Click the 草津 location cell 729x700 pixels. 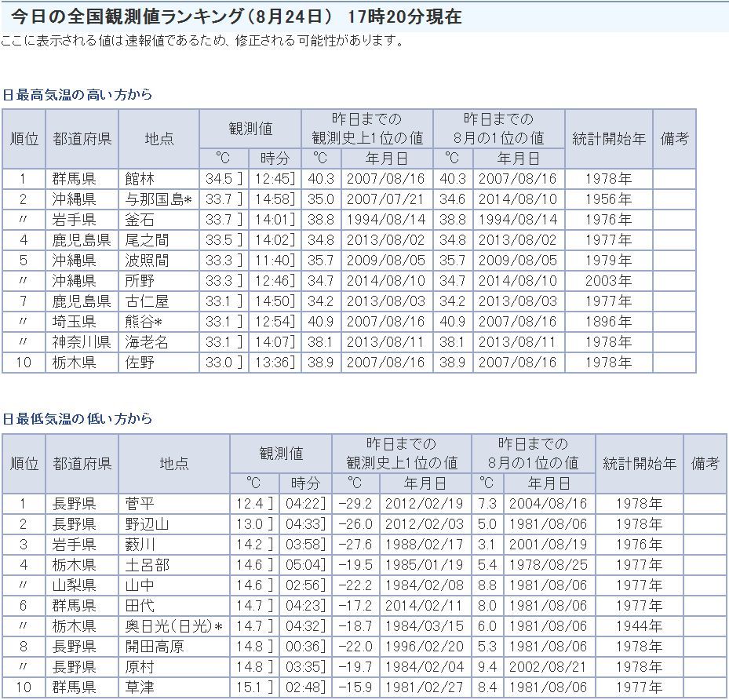pyautogui.click(x=140, y=687)
